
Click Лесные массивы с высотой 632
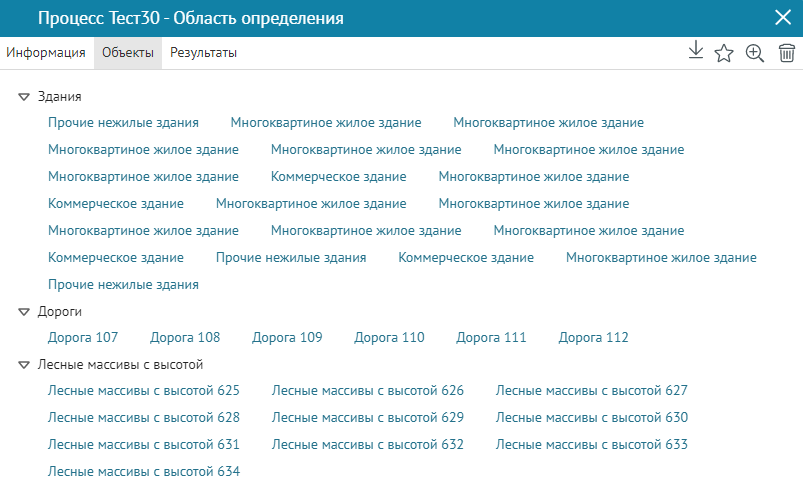click(368, 445)
